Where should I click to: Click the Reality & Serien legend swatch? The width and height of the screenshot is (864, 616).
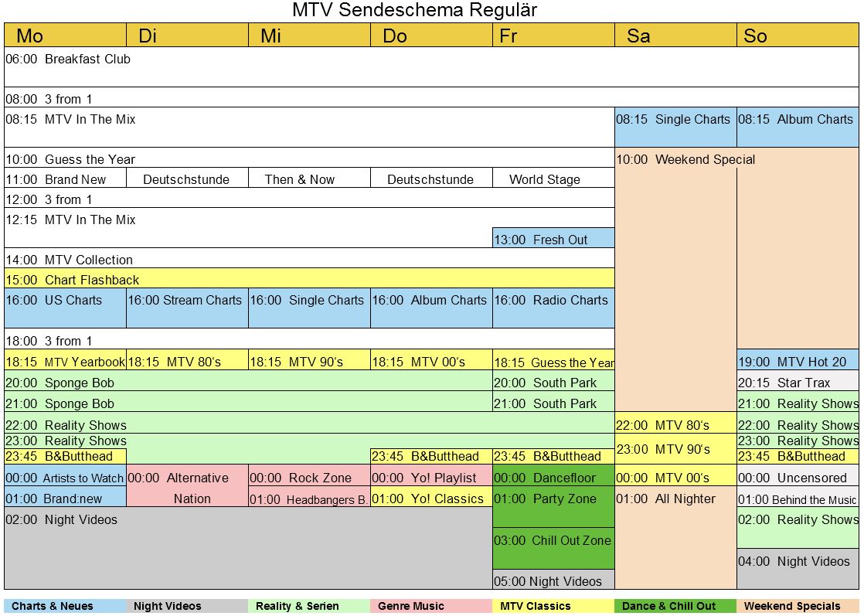click(x=309, y=606)
